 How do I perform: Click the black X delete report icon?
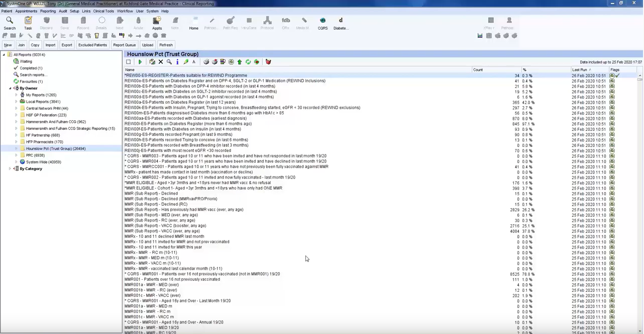(161, 62)
